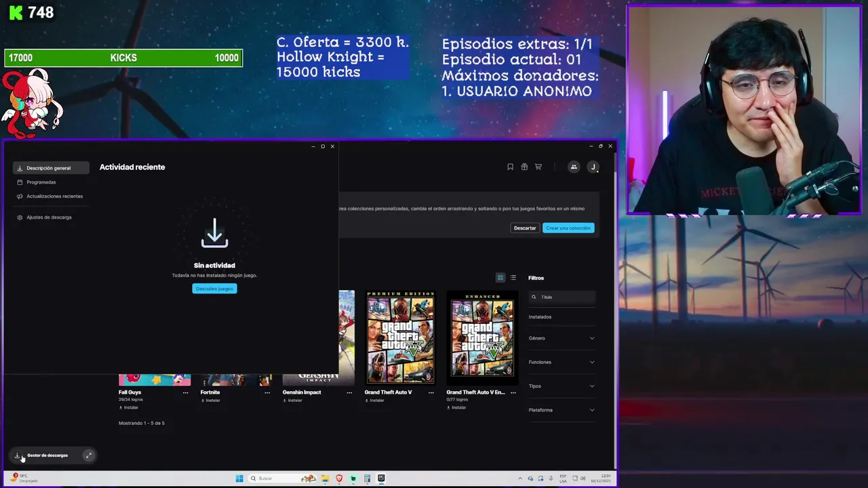Click Instalar under Fortnite

click(210, 401)
